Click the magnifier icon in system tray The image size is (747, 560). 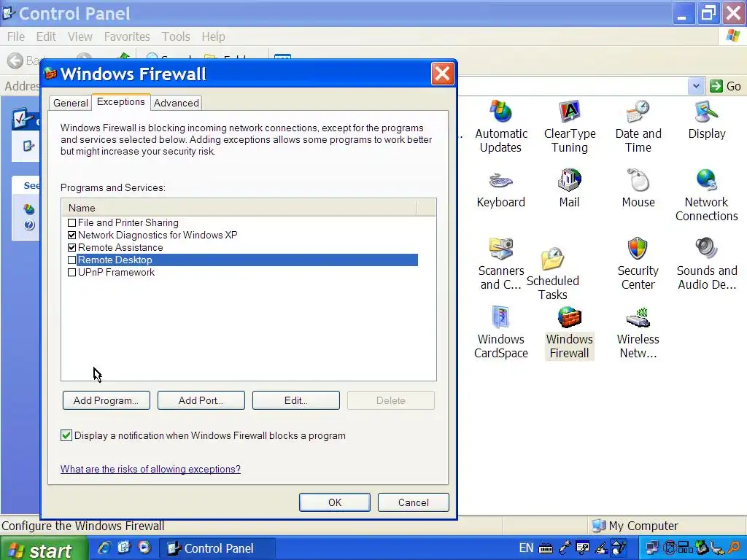734,548
